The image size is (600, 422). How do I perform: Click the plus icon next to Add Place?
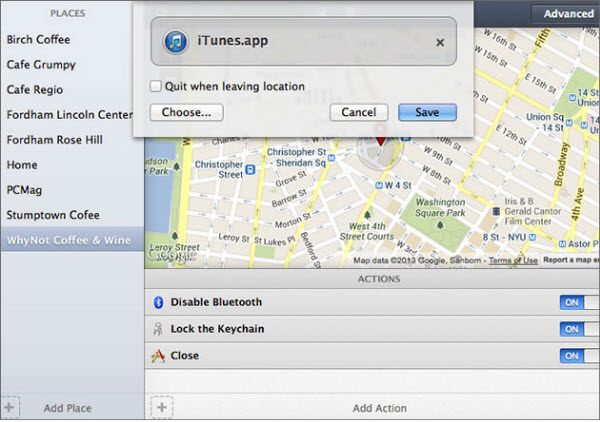click(x=9, y=407)
